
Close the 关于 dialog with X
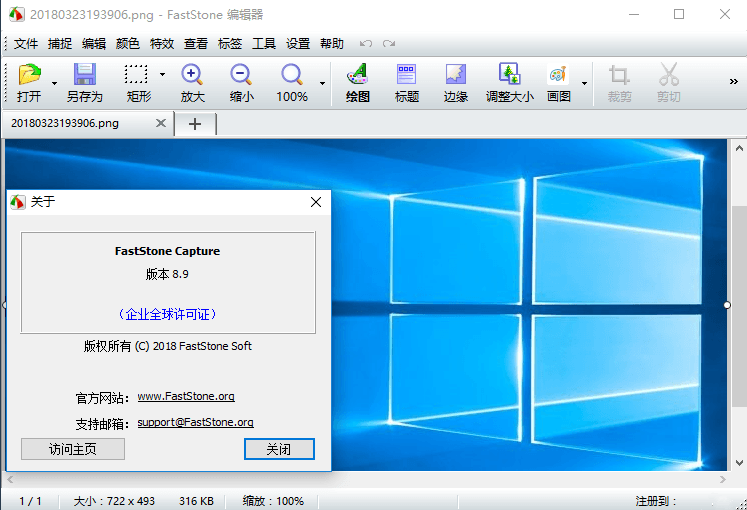[316, 202]
